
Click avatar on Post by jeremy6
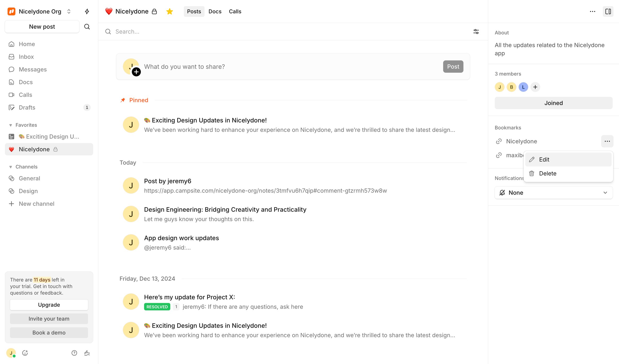point(131,185)
